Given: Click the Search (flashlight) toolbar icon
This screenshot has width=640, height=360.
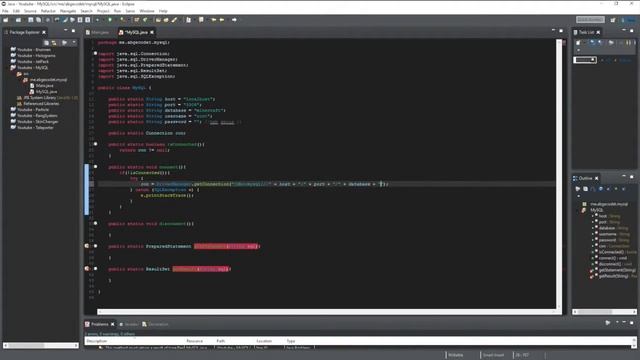Looking at the screenshot, I should tap(175, 20).
